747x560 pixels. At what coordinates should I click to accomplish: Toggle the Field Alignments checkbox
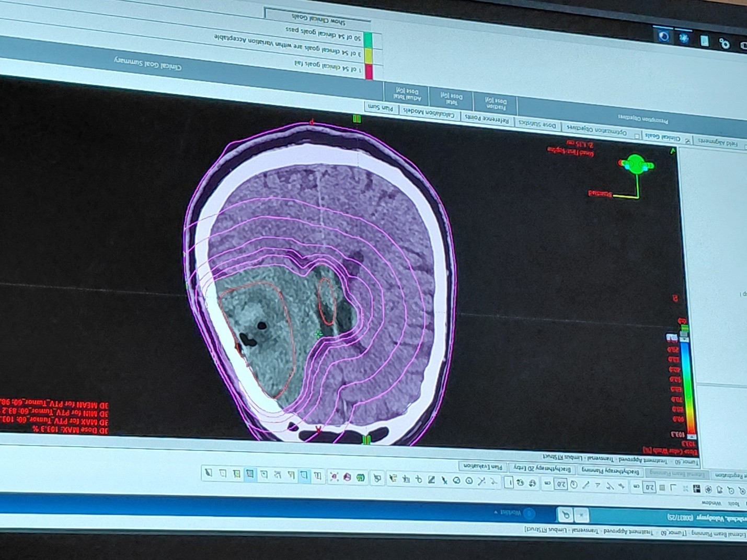[x=744, y=146]
